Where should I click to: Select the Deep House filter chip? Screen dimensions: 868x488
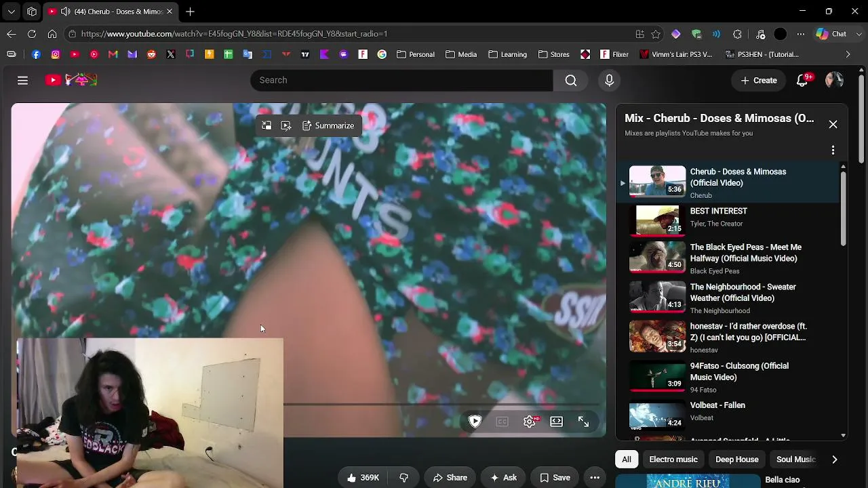[x=737, y=460]
